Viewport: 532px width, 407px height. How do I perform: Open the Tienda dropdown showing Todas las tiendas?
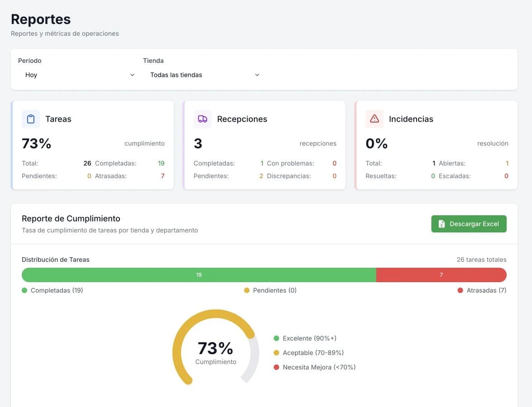[x=204, y=75]
